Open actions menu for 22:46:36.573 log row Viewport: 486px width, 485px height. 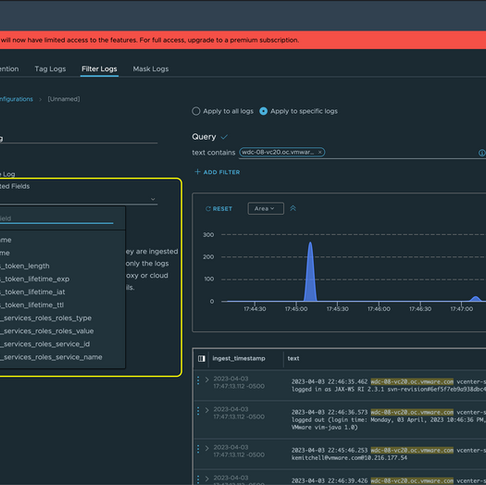coord(198,411)
